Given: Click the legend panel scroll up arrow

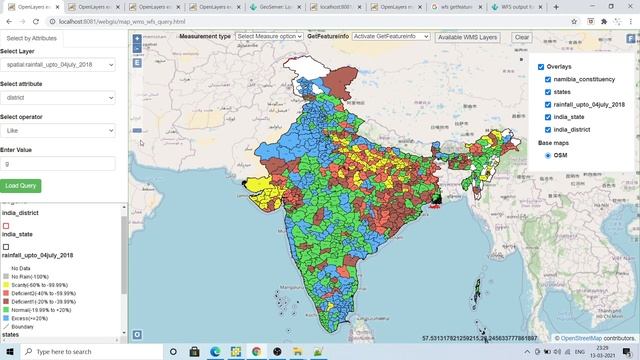Looking at the screenshot, I should 124,207.
